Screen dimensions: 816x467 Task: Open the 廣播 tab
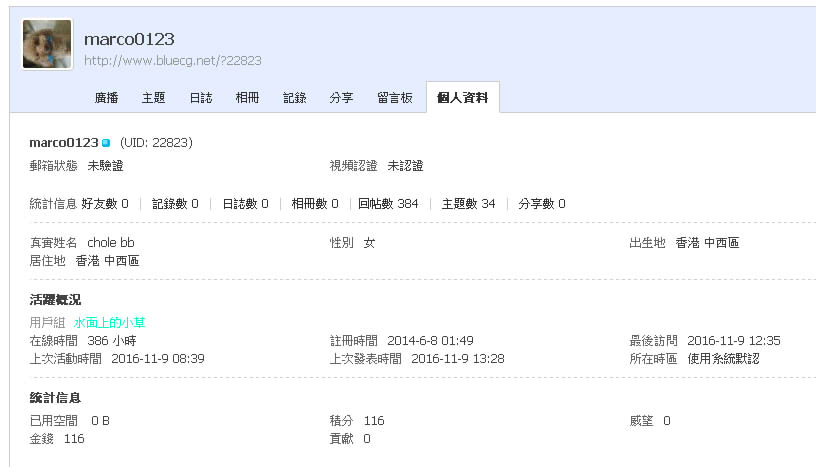click(106, 98)
